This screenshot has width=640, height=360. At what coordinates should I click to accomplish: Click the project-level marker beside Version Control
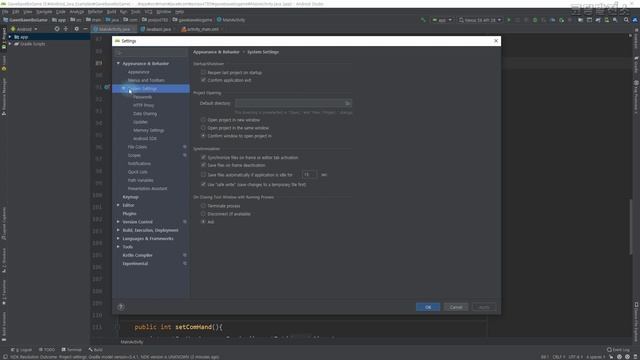[184, 222]
